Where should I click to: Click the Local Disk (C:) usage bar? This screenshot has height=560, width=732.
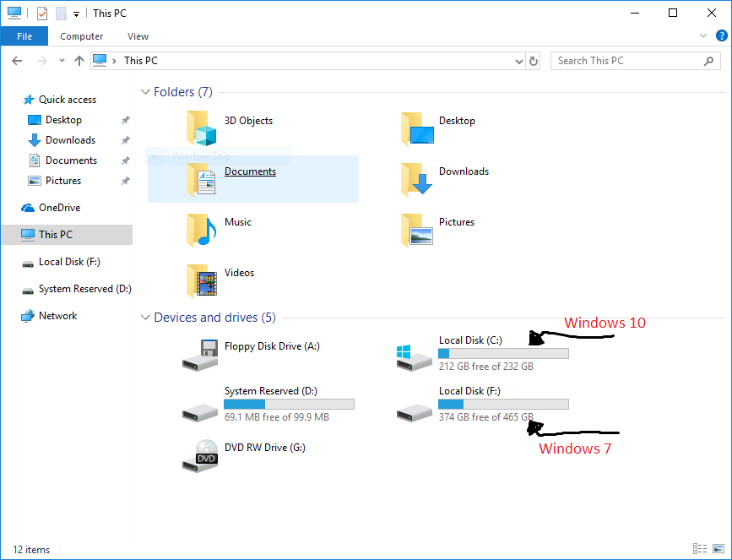tap(503, 354)
